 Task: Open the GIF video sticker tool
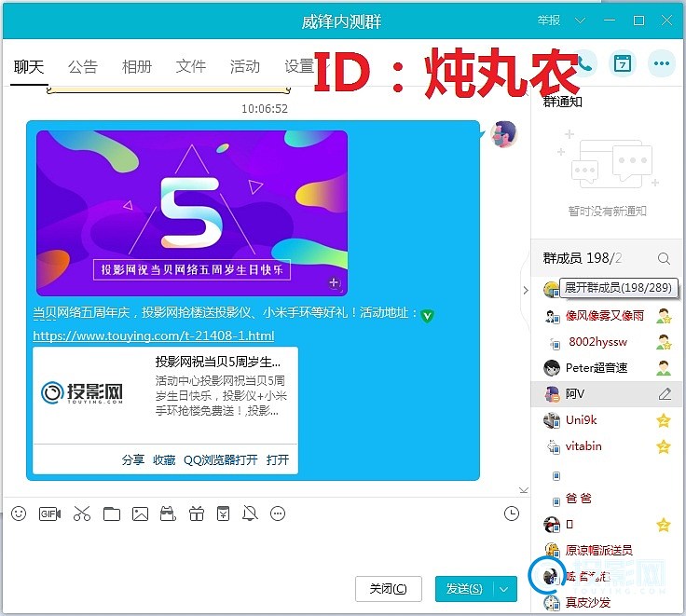50,513
